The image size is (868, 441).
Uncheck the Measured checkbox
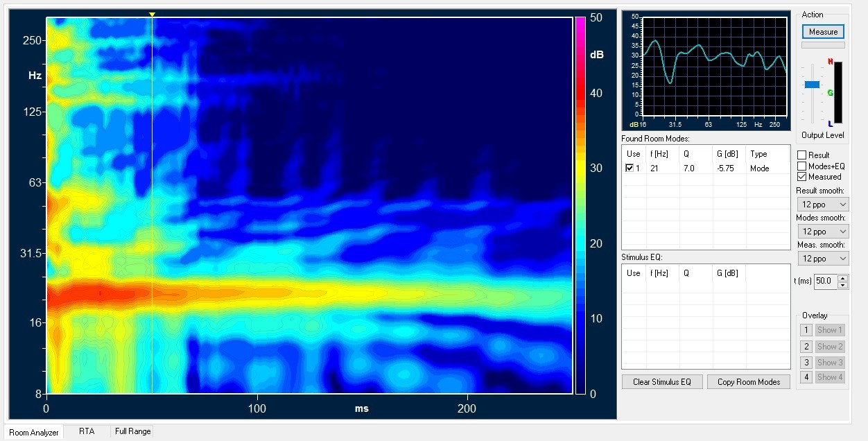click(802, 177)
